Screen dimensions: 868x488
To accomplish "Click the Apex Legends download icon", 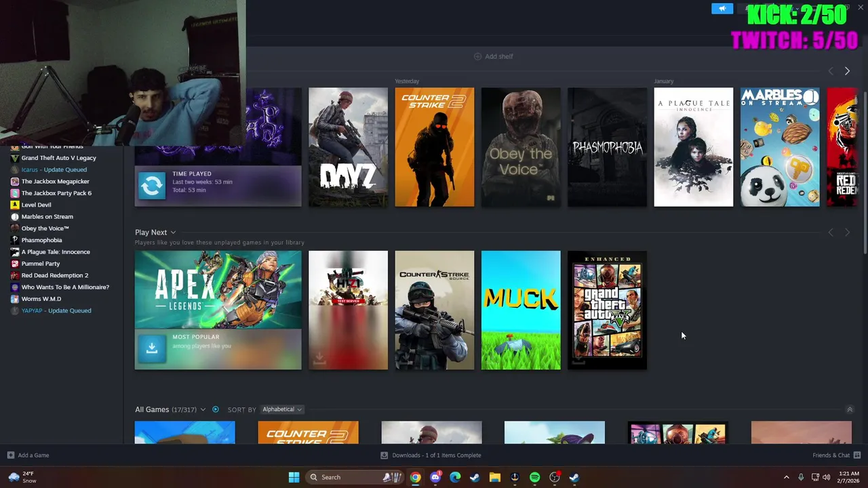I will [x=152, y=348].
